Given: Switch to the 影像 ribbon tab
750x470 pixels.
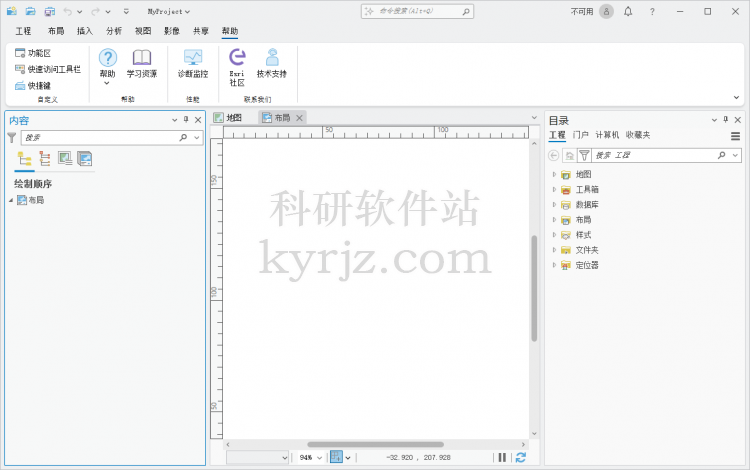Looking at the screenshot, I should pyautogui.click(x=172, y=31).
